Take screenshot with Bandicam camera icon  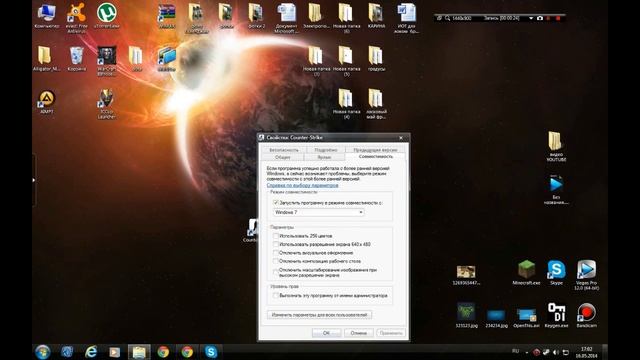point(540,18)
